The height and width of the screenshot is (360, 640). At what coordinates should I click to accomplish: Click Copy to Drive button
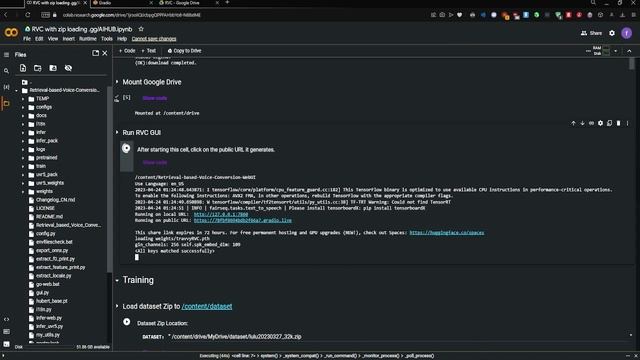184,51
